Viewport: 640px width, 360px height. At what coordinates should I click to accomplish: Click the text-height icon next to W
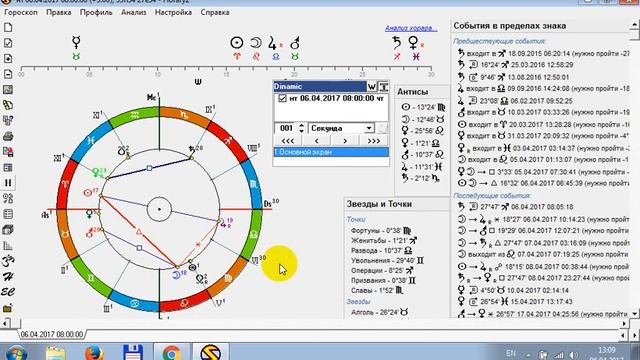(383, 87)
